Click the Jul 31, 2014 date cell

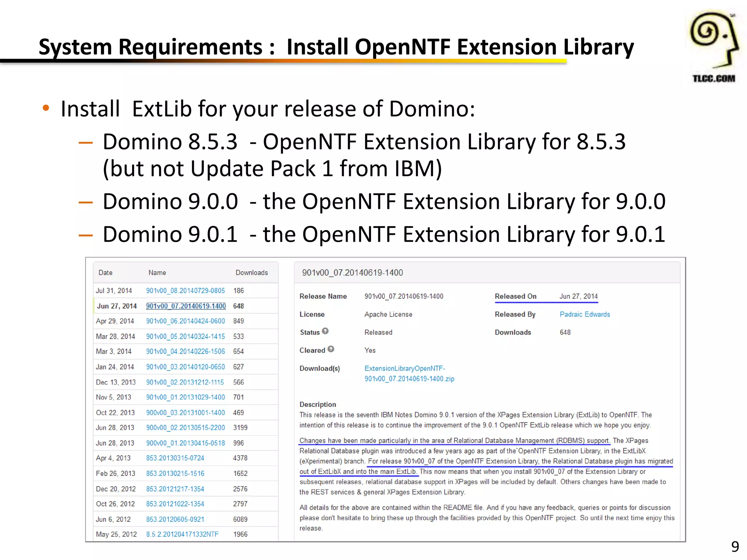coord(114,291)
